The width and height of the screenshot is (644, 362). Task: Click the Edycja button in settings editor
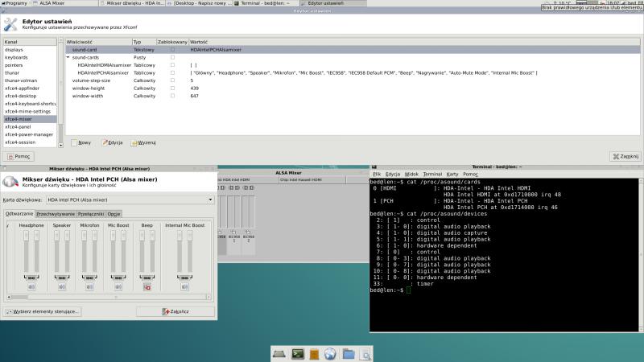pyautogui.click(x=113, y=142)
